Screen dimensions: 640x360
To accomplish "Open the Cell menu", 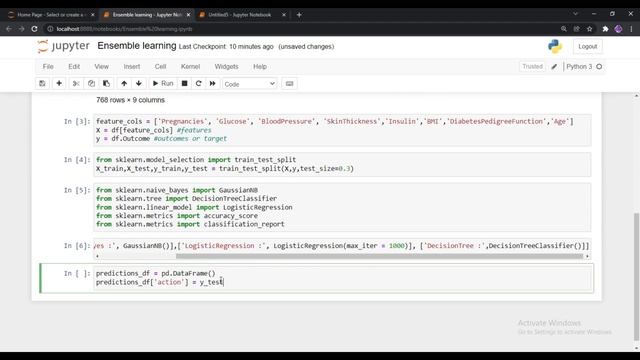I will click(160, 67).
